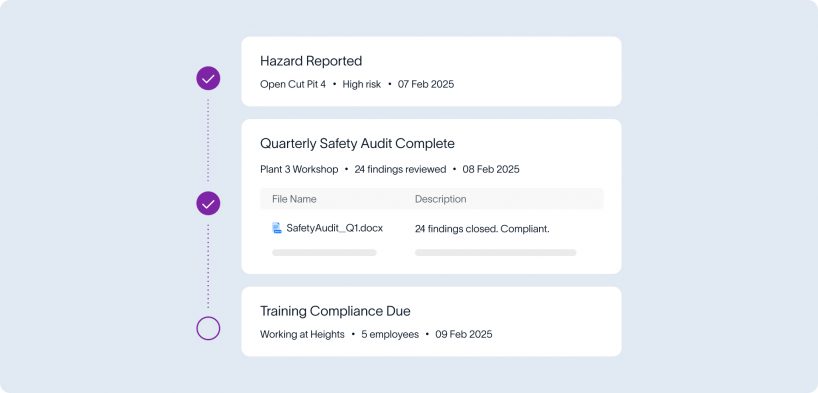Select the text '24 findings closed. Compliant.'
Screen dimensions: 818x393
click(482, 229)
